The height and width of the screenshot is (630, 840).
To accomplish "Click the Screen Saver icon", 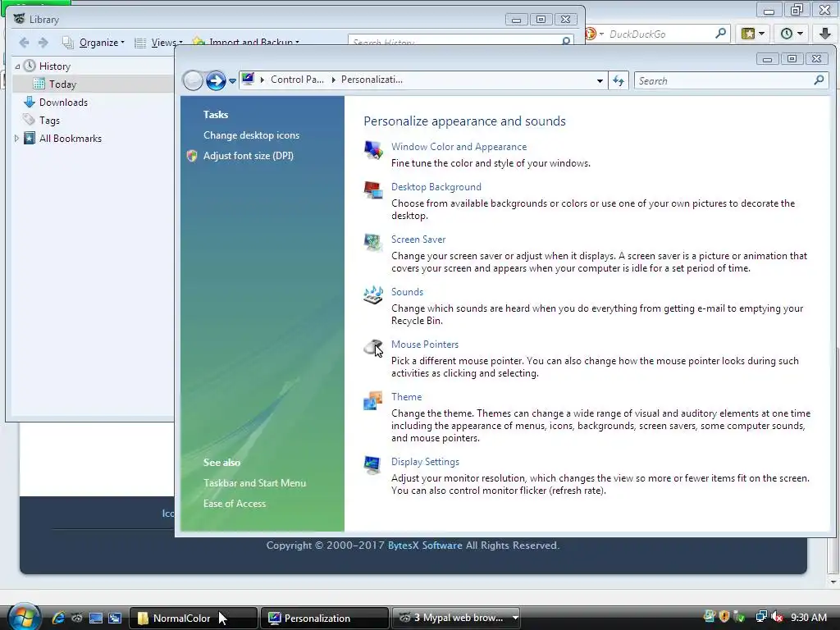I will [373, 242].
